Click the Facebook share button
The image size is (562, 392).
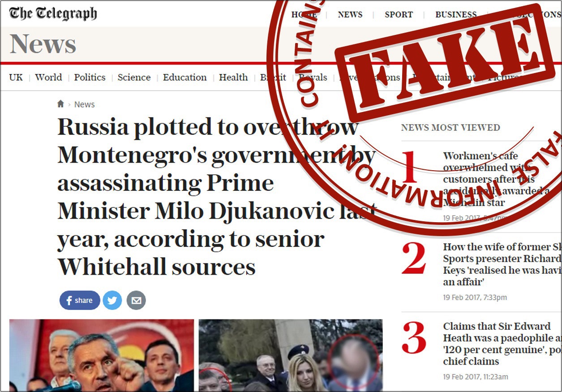point(80,300)
